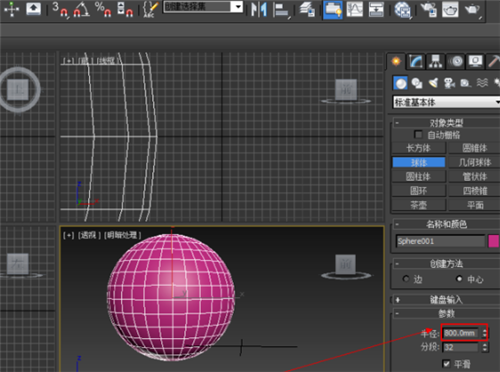The height and width of the screenshot is (372, 500).
Task: Click the left viewport ViewCube 左 face
Action: pyautogui.click(x=18, y=264)
